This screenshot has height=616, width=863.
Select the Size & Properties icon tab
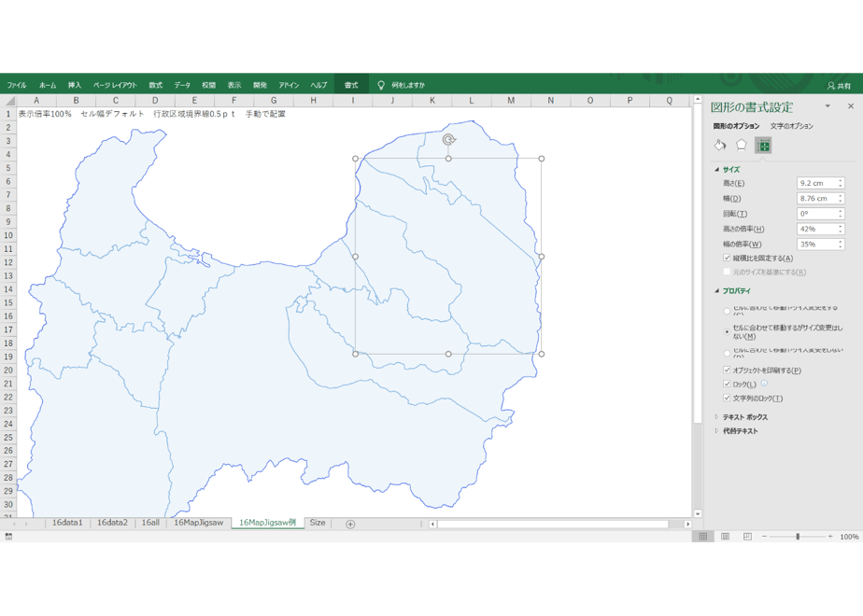click(763, 146)
